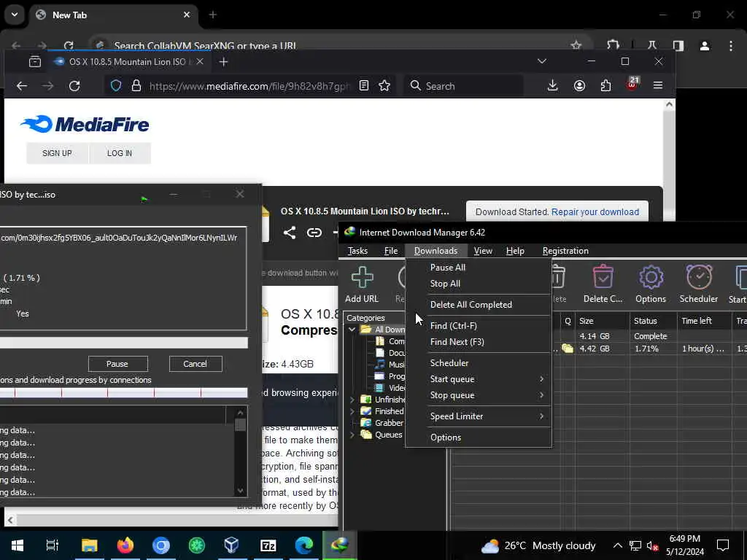Image resolution: width=747 pixels, height=560 pixels.
Task: Click Chrome extensions puzzle icon
Action: [x=613, y=46]
